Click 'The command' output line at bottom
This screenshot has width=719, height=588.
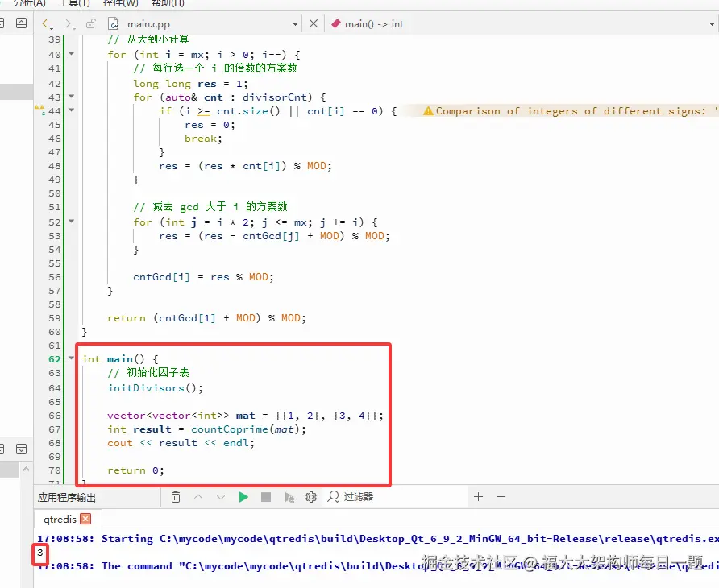pos(378,566)
